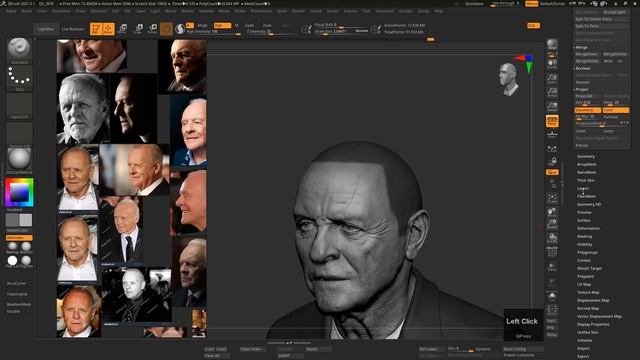The width and height of the screenshot is (640, 360).
Task: Select the Rotate transform icon
Action: tap(152, 29)
